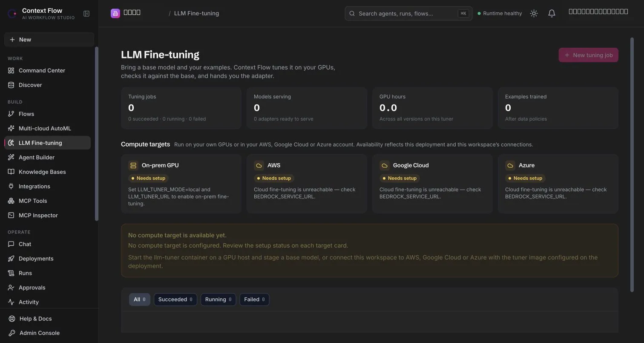Click the purple workspace icon in breadcrumb
The width and height of the screenshot is (644, 343).
(x=115, y=13)
